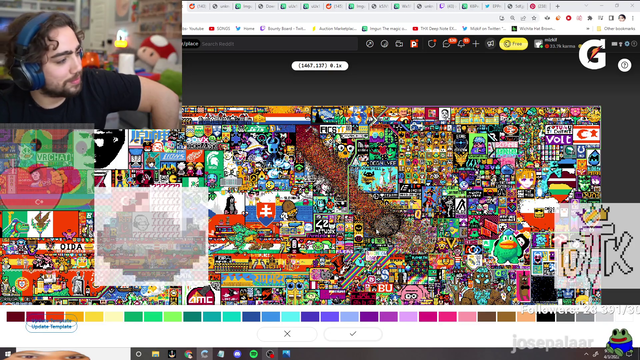This screenshot has height=360, width=640.
Task: Click the Update Template button
Action: click(51, 327)
